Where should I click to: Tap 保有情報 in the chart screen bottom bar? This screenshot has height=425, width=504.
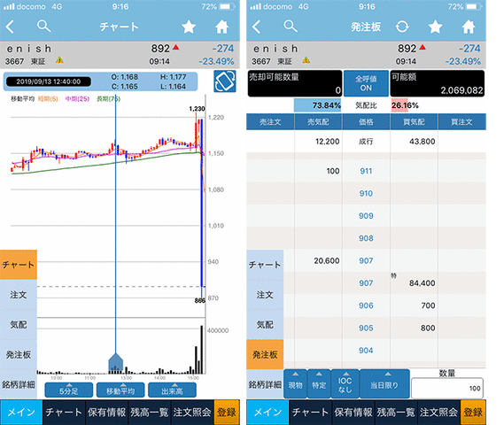click(106, 412)
